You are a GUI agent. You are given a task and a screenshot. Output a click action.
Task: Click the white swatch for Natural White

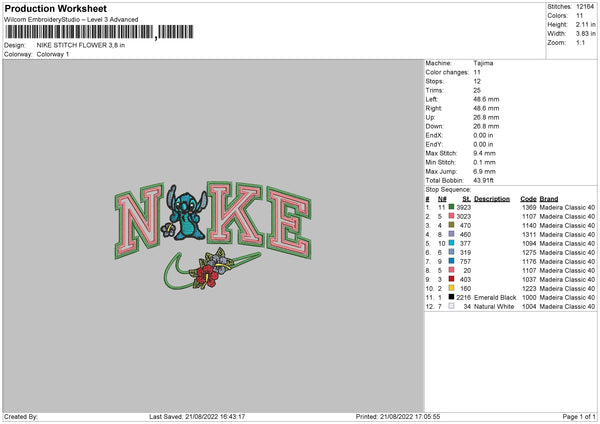click(x=452, y=306)
